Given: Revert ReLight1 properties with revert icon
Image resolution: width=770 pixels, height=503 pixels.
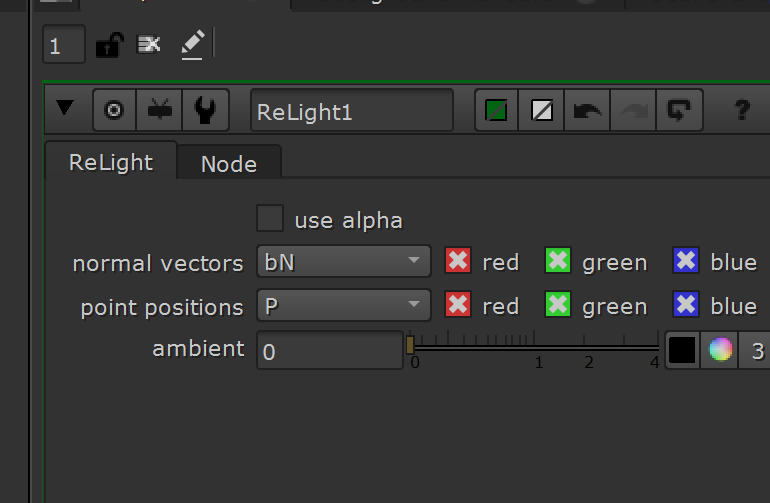Looking at the screenshot, I should click(x=680, y=110).
